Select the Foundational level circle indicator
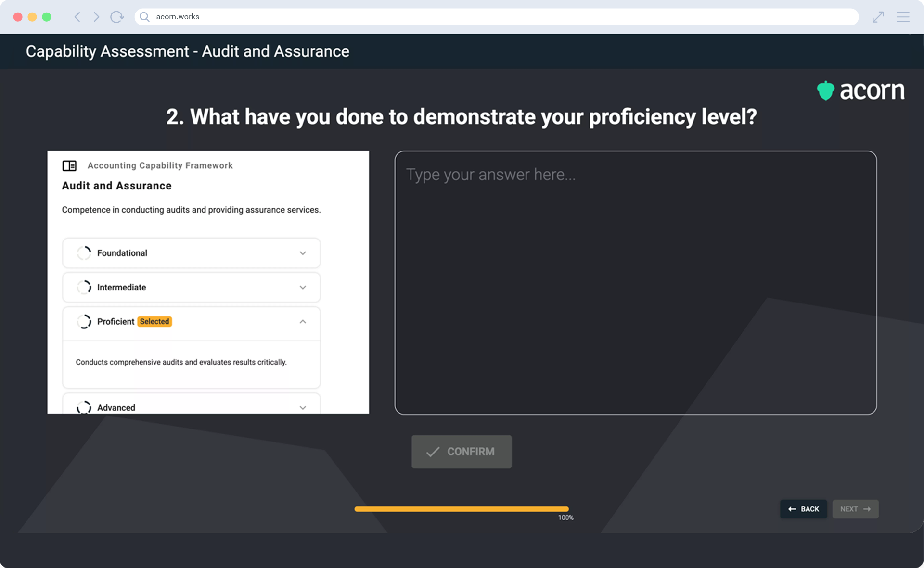924x568 pixels. 84,253
